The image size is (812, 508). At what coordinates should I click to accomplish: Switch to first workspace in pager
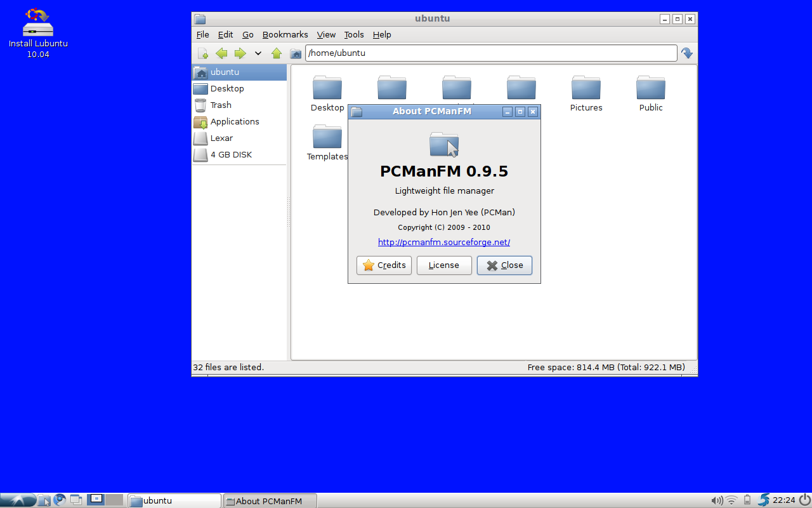[x=96, y=500]
